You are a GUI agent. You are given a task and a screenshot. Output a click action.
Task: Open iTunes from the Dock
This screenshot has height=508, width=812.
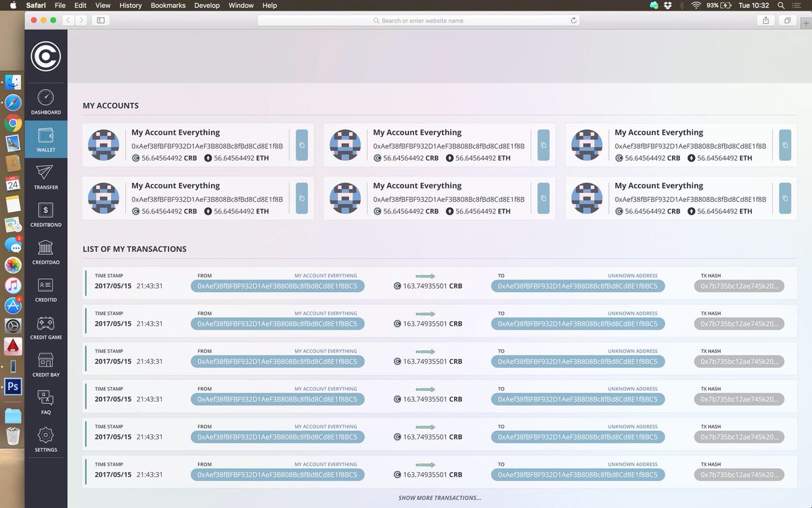click(13, 285)
